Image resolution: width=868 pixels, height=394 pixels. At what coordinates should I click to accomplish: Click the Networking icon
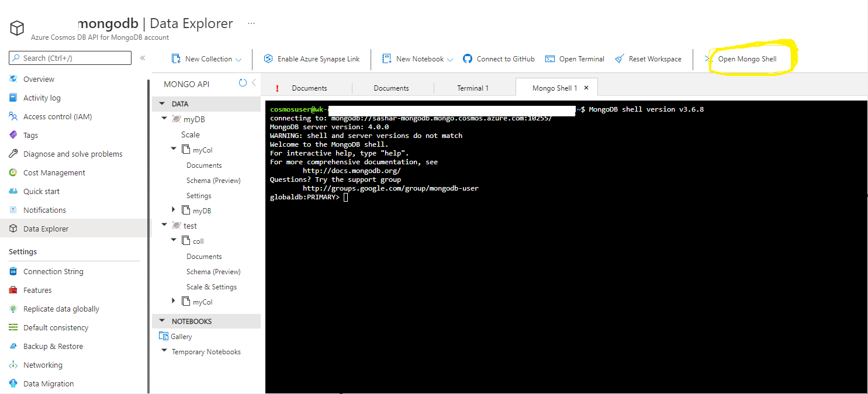pyautogui.click(x=13, y=365)
